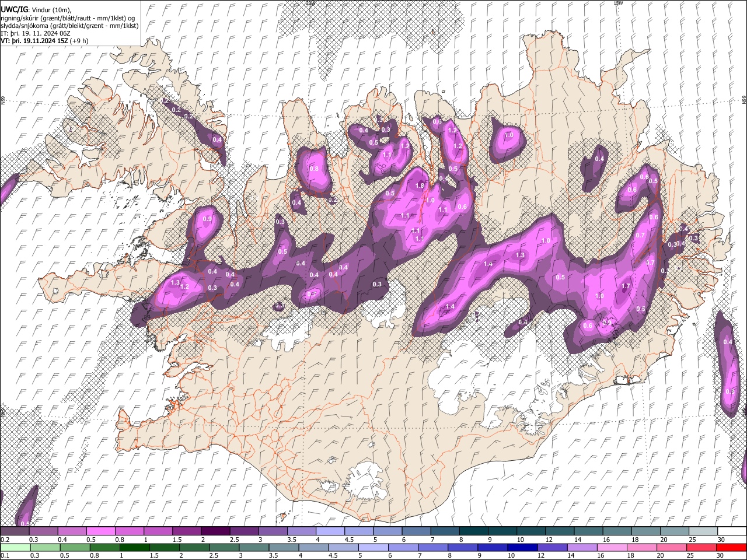747x560 pixels.
Task: Click the dark purple 2–2.5 snow legend swatch
Action: click(x=215, y=531)
